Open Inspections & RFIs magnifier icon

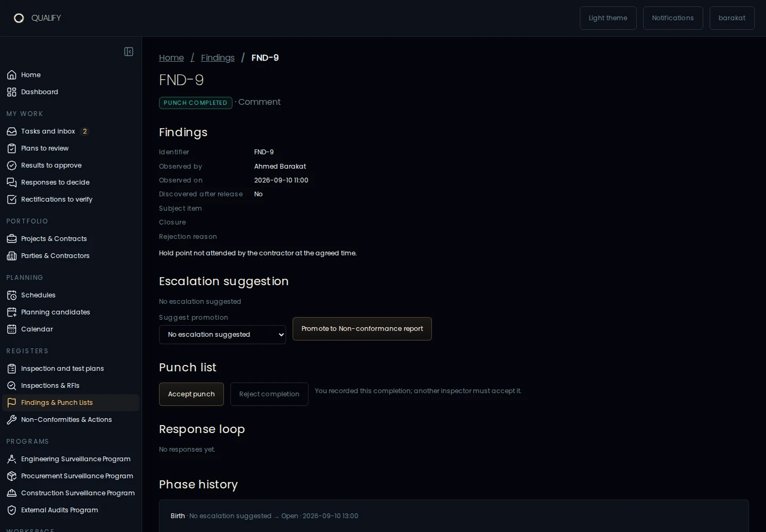[x=12, y=386]
